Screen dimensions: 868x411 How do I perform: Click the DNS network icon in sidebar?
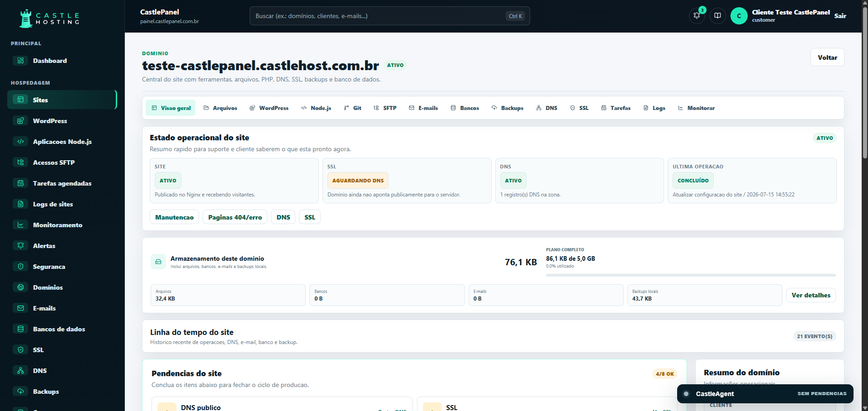(20, 371)
